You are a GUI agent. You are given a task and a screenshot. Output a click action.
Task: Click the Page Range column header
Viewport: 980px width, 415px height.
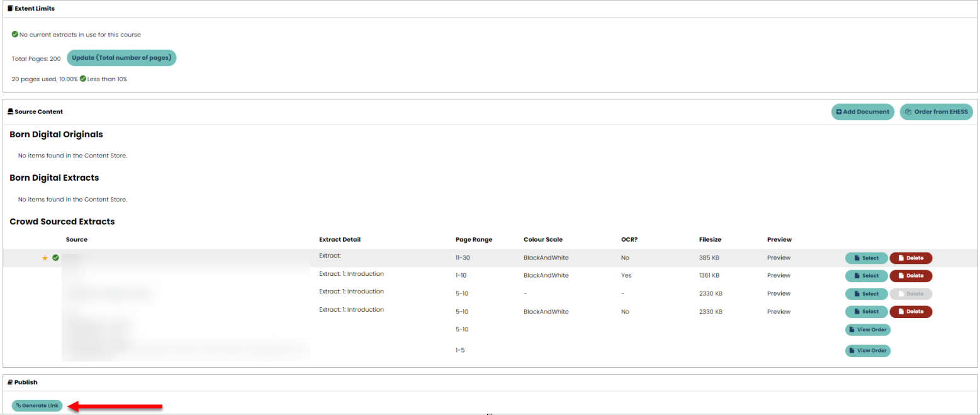tap(473, 240)
